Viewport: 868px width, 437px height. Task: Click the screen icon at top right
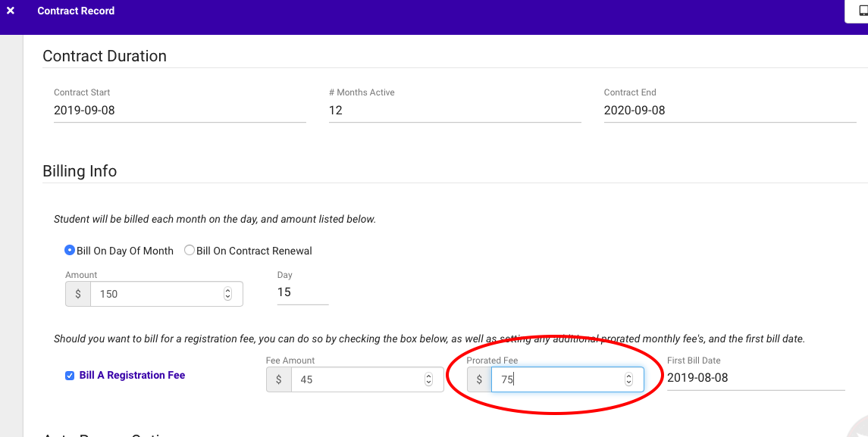click(862, 10)
